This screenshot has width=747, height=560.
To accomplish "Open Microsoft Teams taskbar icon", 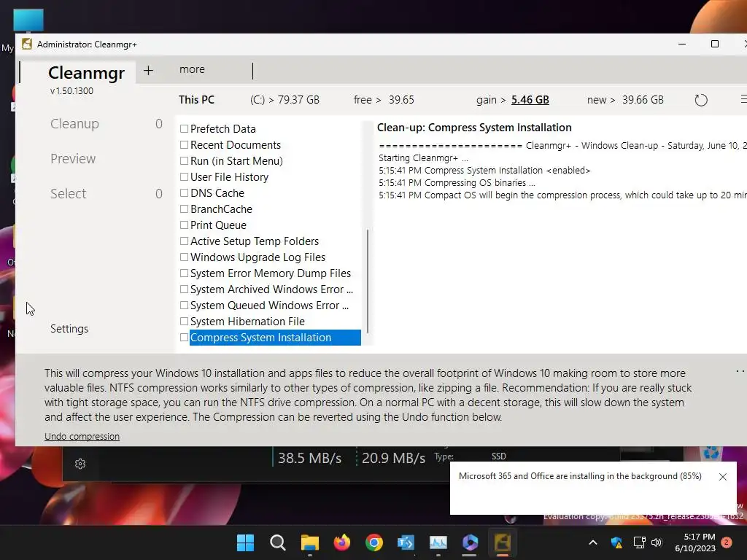I will [406, 542].
